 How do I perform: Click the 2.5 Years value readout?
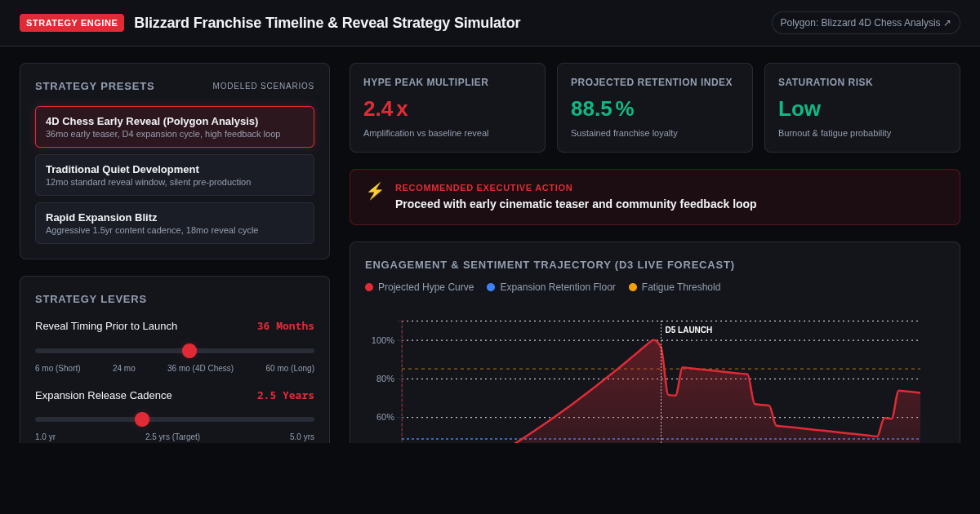click(x=286, y=395)
